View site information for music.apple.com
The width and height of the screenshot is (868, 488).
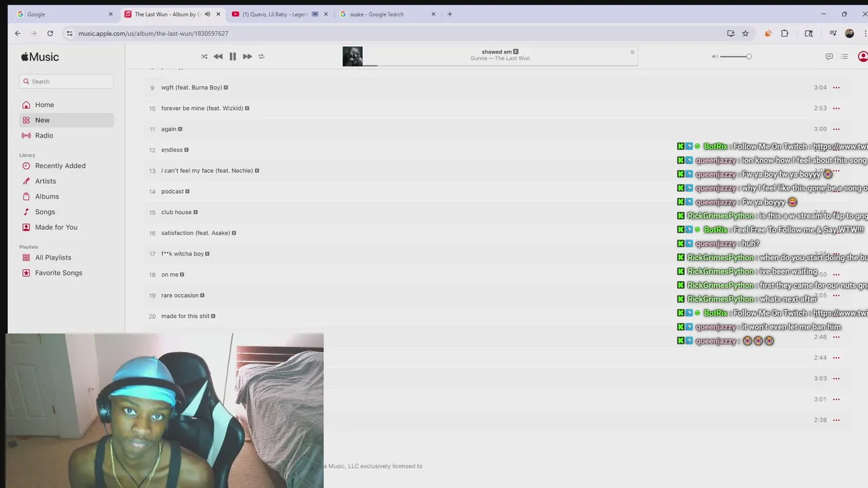[69, 33]
